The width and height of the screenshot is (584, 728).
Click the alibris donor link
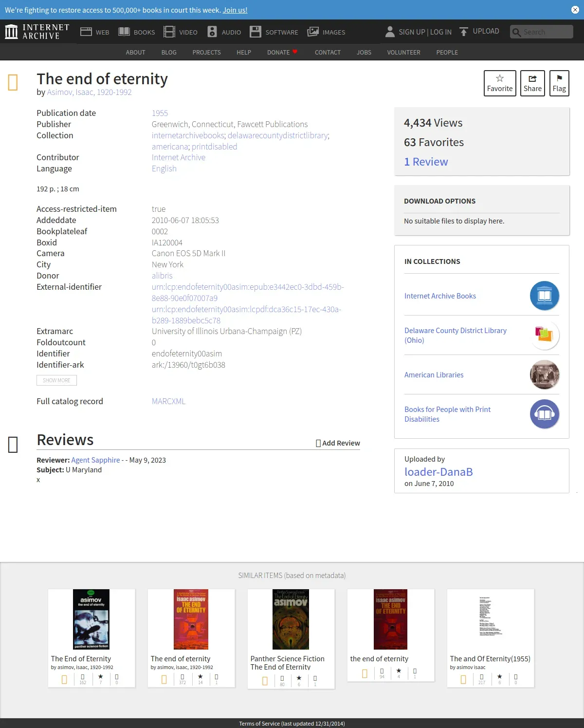(162, 276)
